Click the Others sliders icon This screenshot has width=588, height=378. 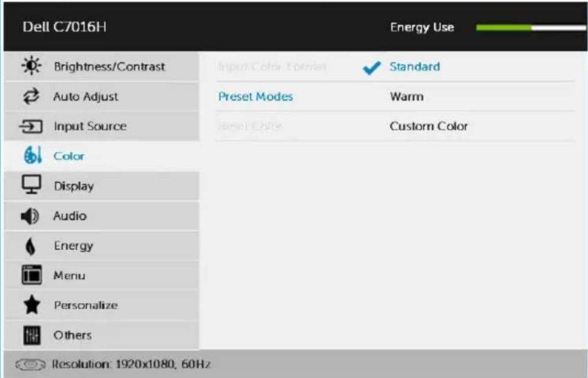[x=32, y=335]
